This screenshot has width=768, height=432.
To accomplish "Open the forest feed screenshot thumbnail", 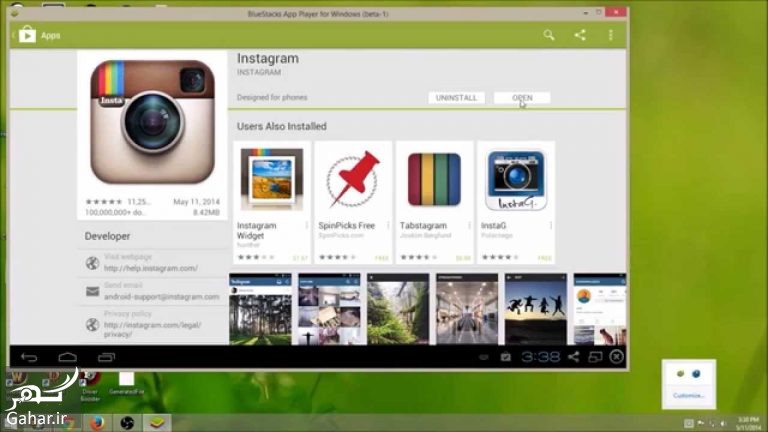I will pos(260,309).
